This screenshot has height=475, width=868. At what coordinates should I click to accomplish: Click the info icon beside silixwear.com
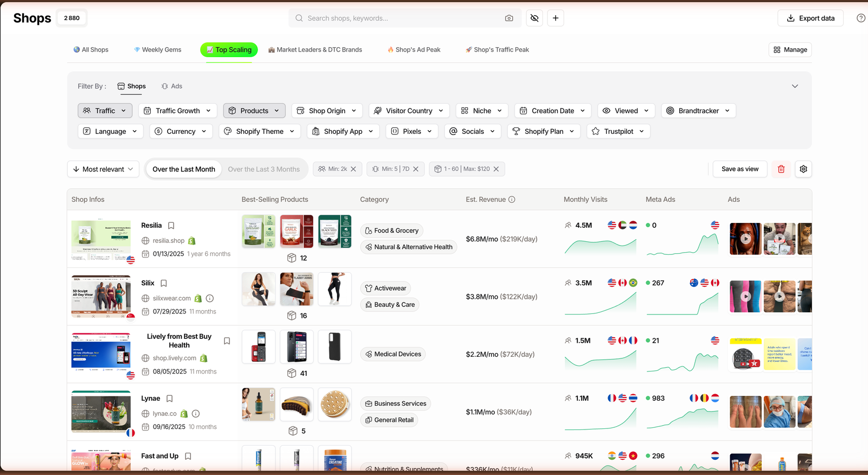210,298
